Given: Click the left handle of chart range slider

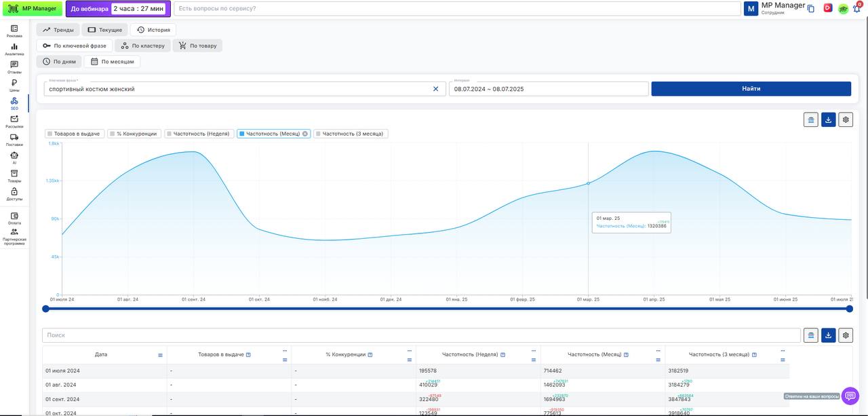Looking at the screenshot, I should 45,309.
